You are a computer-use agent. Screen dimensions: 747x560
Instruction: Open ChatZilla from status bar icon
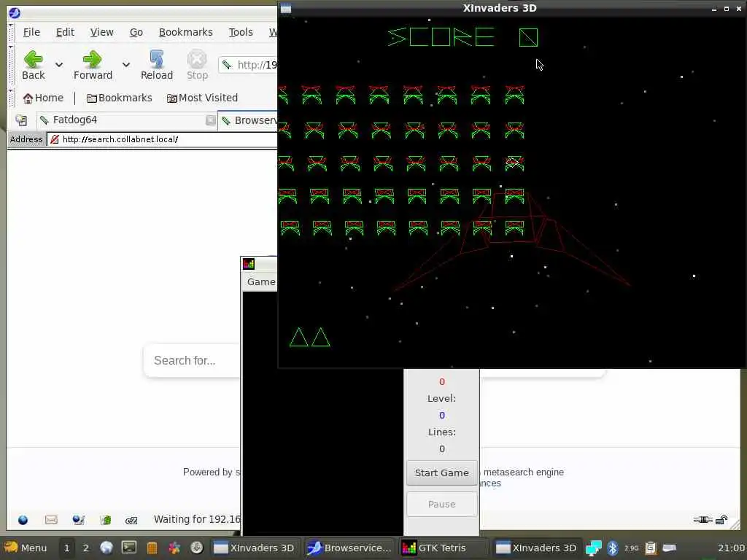tap(131, 521)
